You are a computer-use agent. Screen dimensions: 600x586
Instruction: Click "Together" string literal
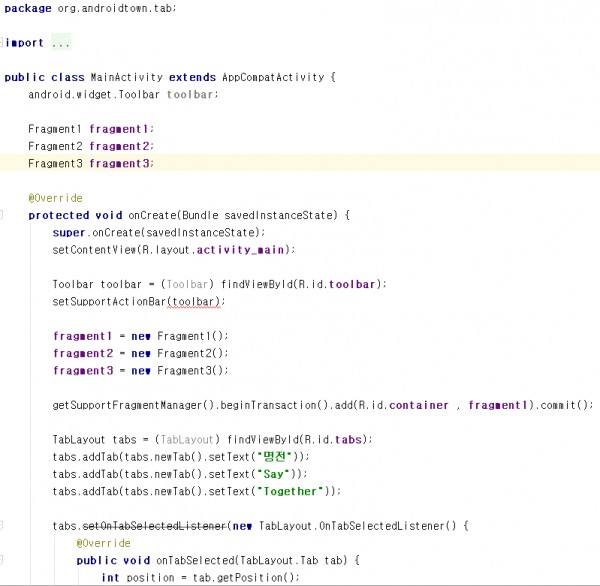pyautogui.click(x=290, y=491)
